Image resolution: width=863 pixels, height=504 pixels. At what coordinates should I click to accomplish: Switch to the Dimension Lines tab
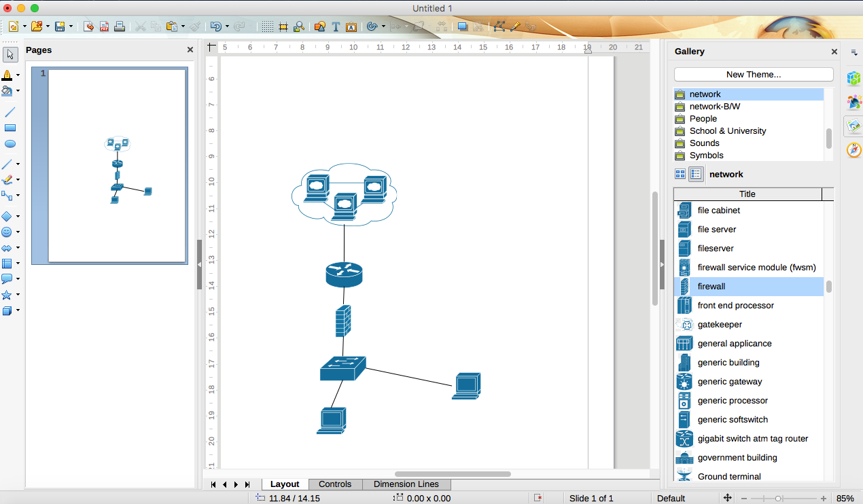[x=406, y=484]
